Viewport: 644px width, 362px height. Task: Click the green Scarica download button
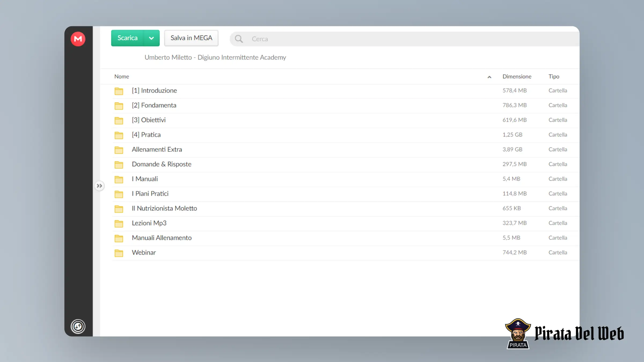[x=127, y=38]
